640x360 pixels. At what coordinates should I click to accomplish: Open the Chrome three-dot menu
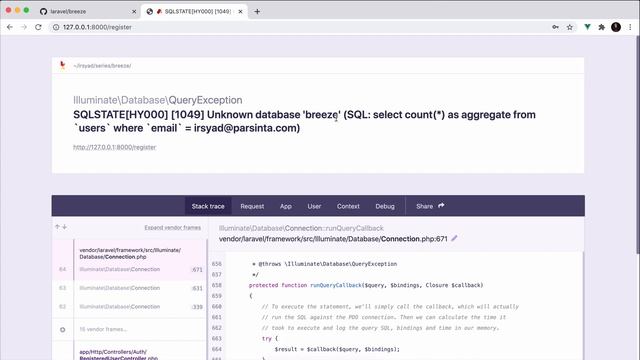click(x=630, y=27)
